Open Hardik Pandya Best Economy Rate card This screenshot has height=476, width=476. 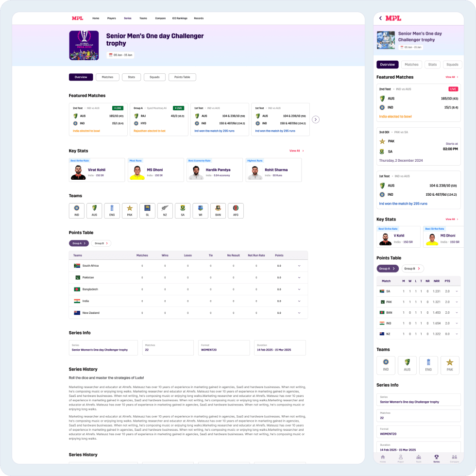215,170
